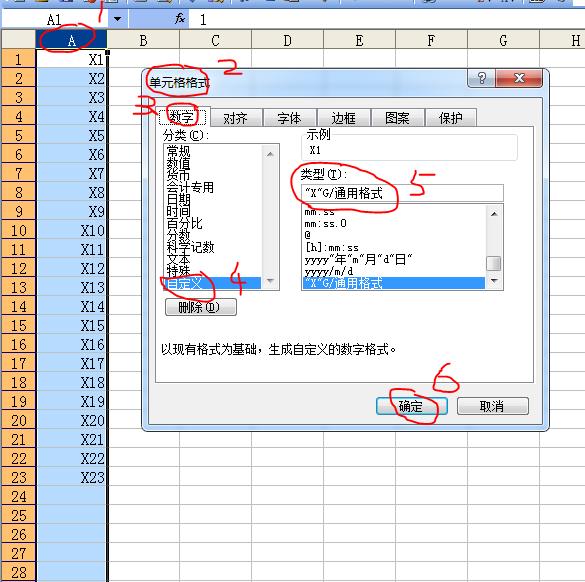Select the 保护 tab
Viewport: 585px width, 582px height.
pos(451,118)
